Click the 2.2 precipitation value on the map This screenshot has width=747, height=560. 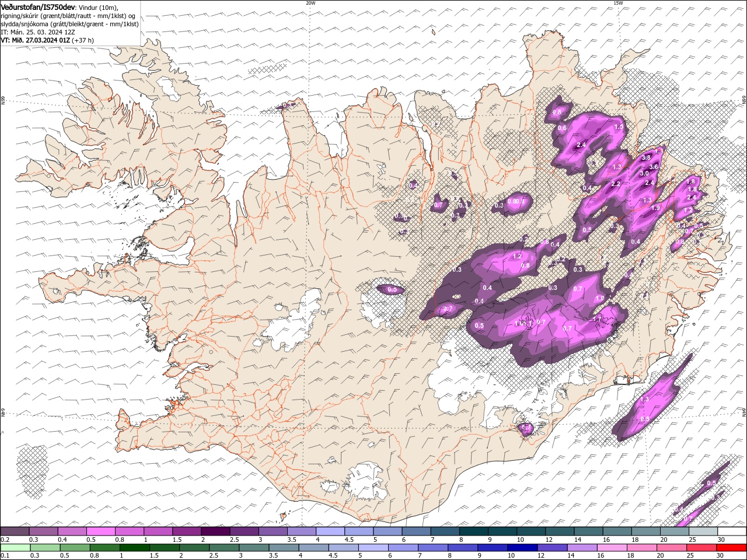coord(615,184)
